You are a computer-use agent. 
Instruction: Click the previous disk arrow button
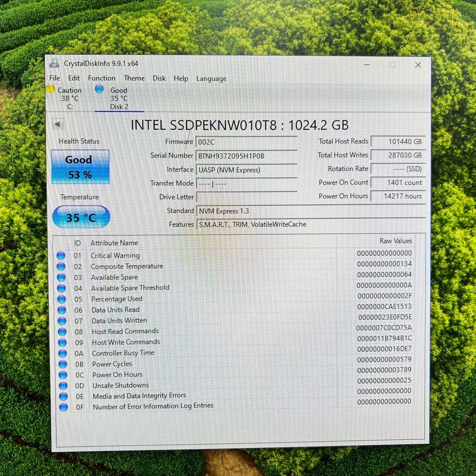(58, 124)
